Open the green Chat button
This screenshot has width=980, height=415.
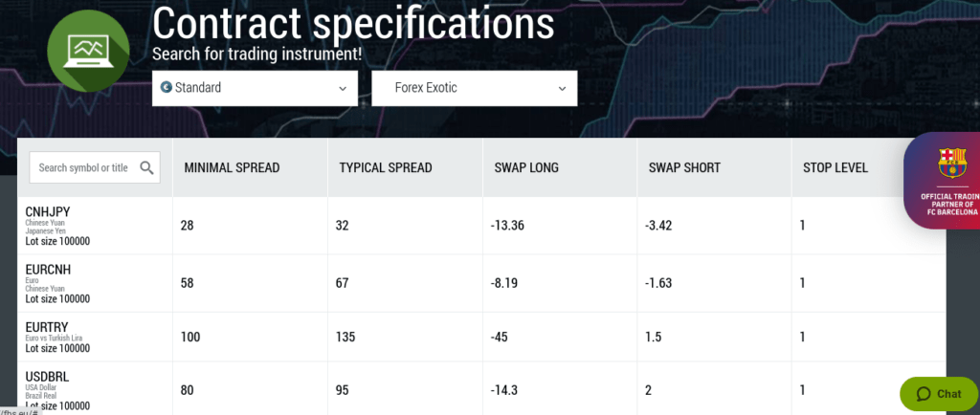coord(940,394)
